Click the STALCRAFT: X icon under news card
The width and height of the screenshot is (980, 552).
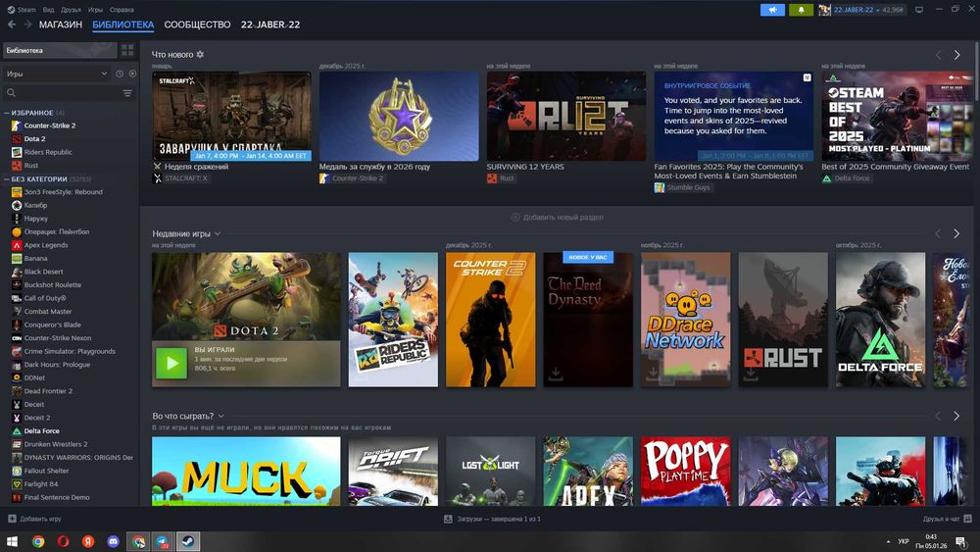coord(158,178)
